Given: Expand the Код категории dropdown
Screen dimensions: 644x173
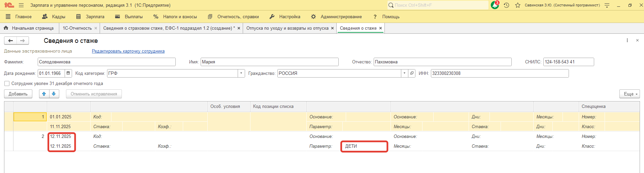Looking at the screenshot, I should pyautogui.click(x=241, y=73).
